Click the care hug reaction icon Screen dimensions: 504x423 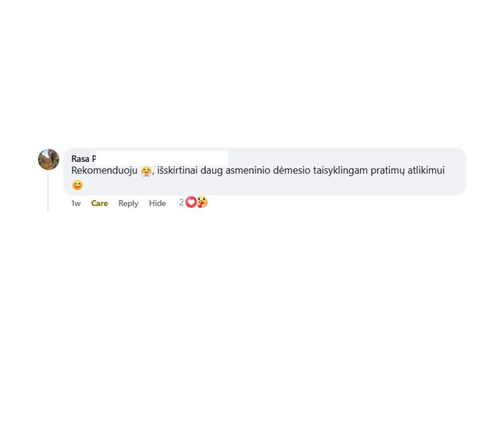203,202
